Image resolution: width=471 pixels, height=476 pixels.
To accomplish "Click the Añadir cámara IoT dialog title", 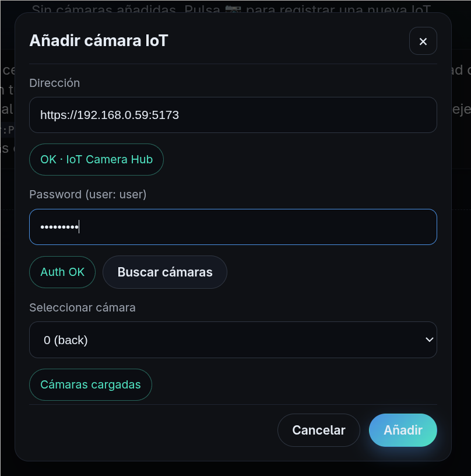I will click(x=98, y=41).
